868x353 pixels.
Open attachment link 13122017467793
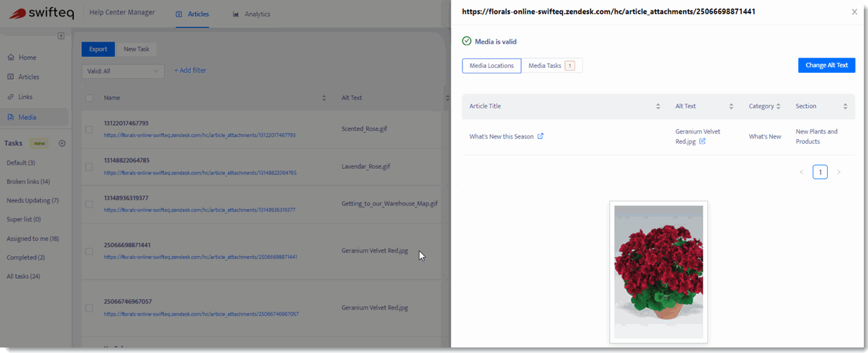pyautogui.click(x=200, y=135)
